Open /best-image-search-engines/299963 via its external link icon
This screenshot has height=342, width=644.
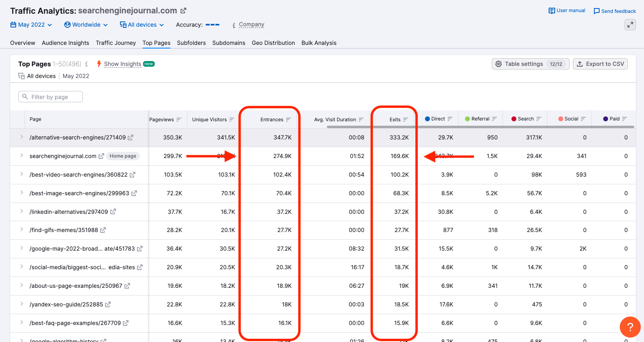coord(134,193)
